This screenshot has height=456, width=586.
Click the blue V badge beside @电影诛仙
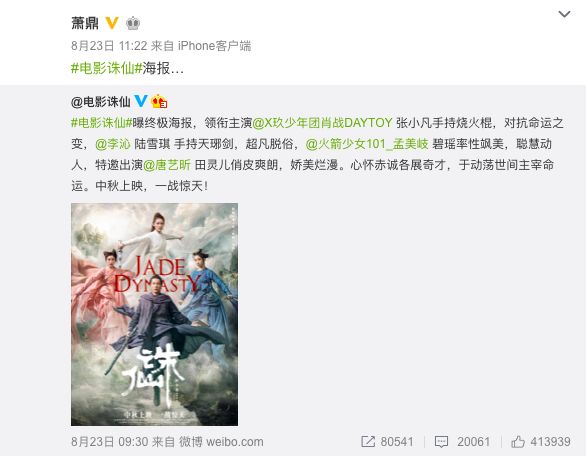tap(141, 101)
